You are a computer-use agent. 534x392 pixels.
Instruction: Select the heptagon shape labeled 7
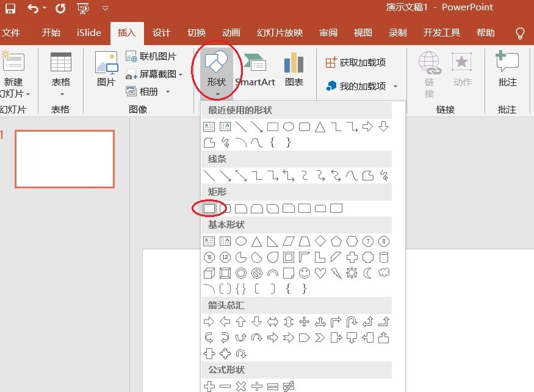click(368, 241)
